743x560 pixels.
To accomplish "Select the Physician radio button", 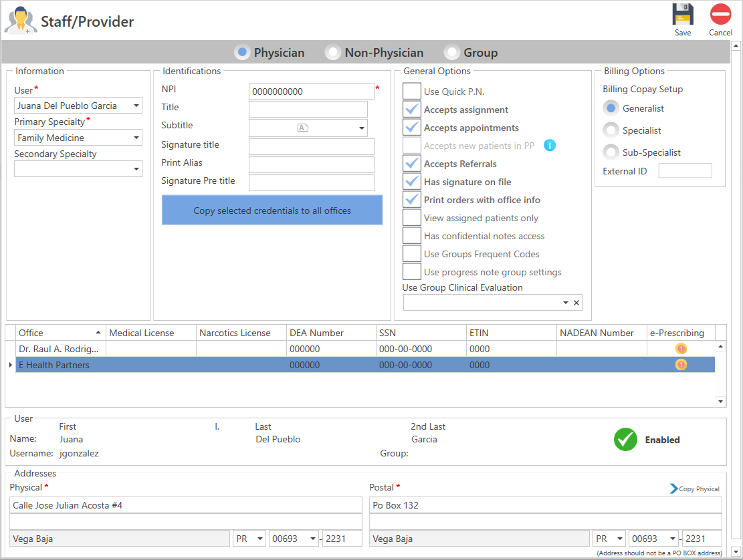I will click(x=242, y=52).
